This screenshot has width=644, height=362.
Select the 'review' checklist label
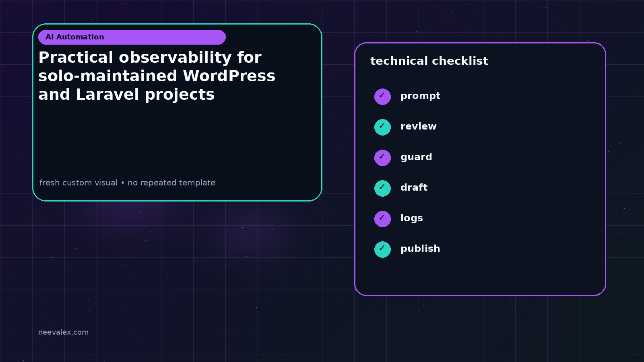pos(418,126)
